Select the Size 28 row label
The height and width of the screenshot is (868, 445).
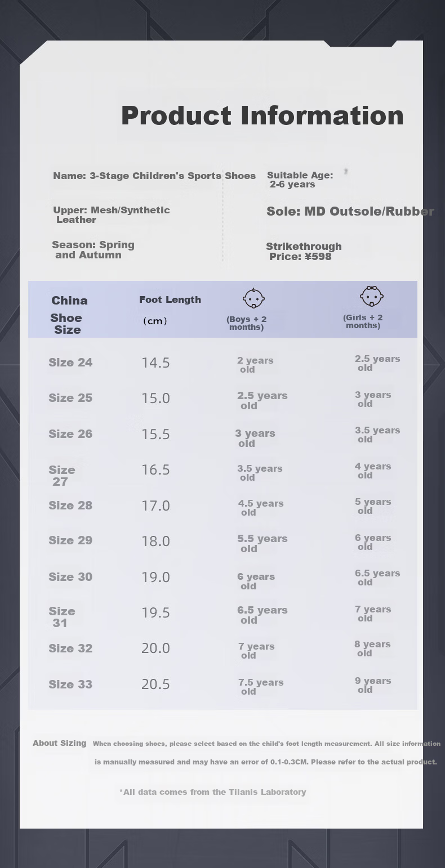[70, 505]
